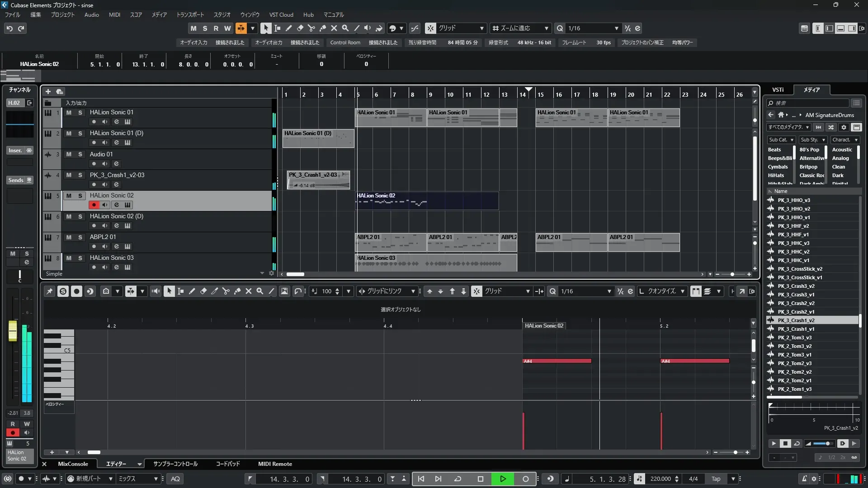Screen dimensions: 868x488
Task: Click the media preview volume slider
Action: 823,444
